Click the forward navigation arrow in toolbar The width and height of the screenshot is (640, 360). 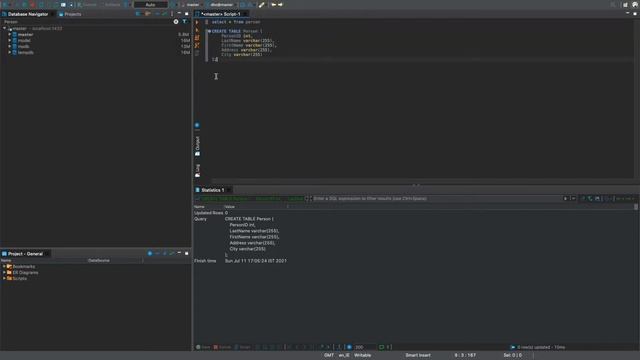click(280, 4)
